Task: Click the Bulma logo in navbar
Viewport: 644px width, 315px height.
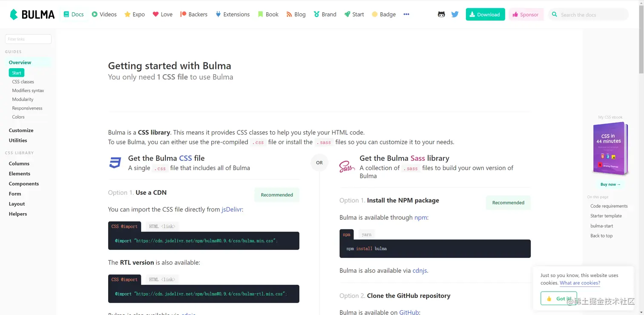Action: point(32,14)
